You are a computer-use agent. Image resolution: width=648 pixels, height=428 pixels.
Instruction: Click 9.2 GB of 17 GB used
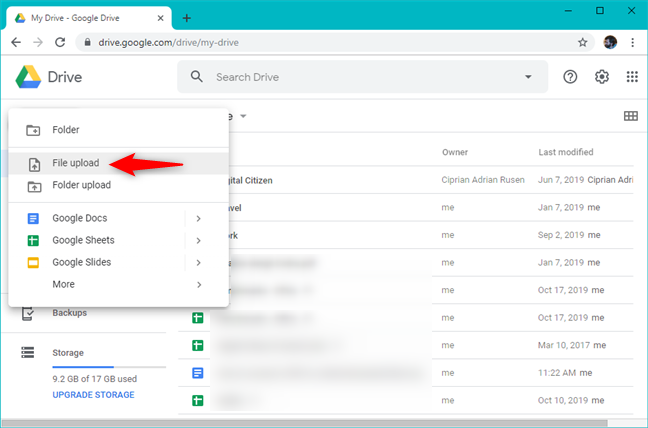tap(95, 379)
